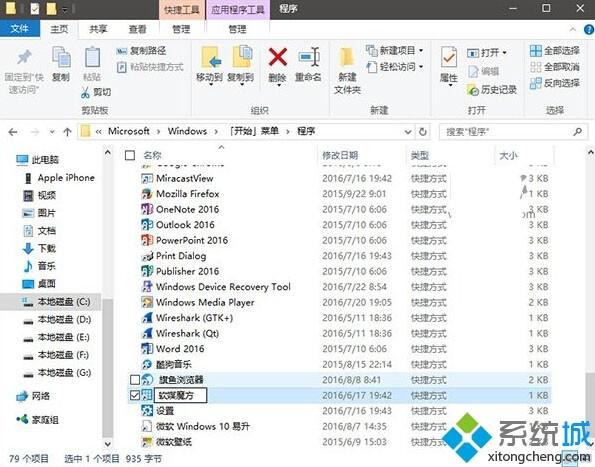Select the Mozilla Firefox shortcut icon
The height and width of the screenshot is (467, 595).
[147, 194]
